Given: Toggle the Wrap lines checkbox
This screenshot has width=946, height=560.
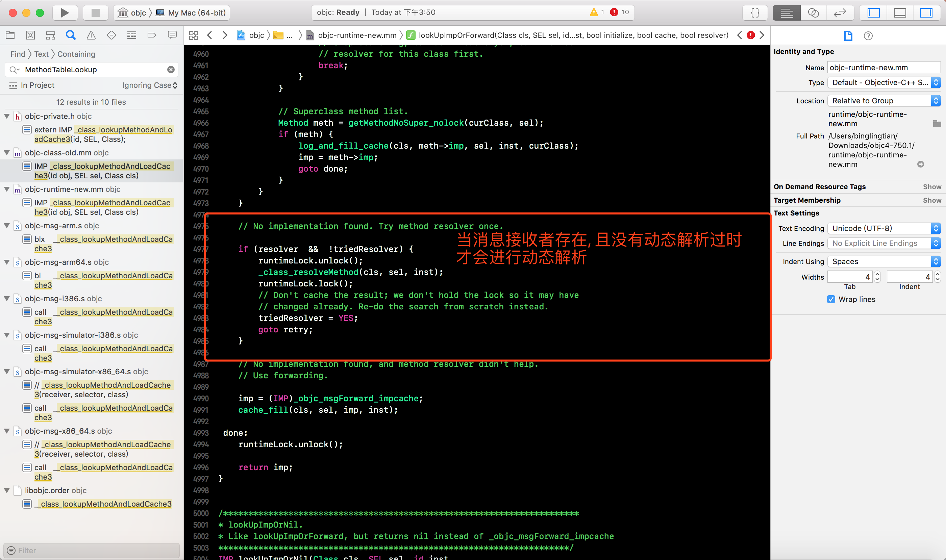Looking at the screenshot, I should click(831, 299).
